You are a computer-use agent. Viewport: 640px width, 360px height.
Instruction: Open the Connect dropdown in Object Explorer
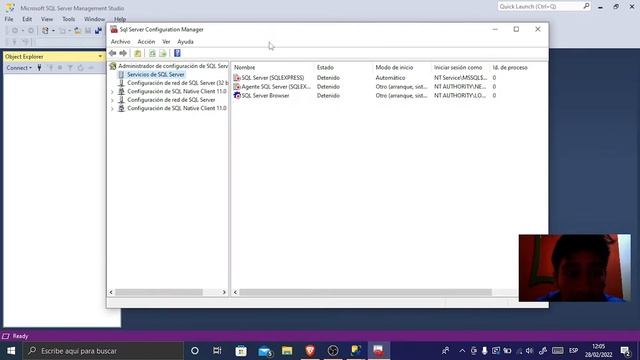point(19,68)
